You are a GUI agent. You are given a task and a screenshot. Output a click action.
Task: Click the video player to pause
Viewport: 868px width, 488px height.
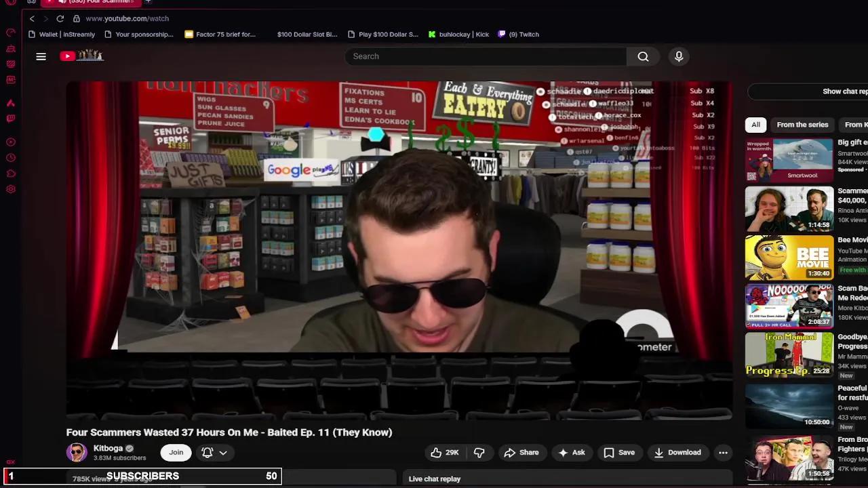click(x=399, y=250)
